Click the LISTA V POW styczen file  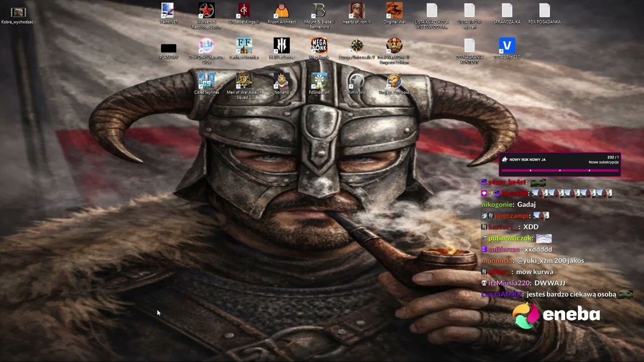[x=469, y=16]
